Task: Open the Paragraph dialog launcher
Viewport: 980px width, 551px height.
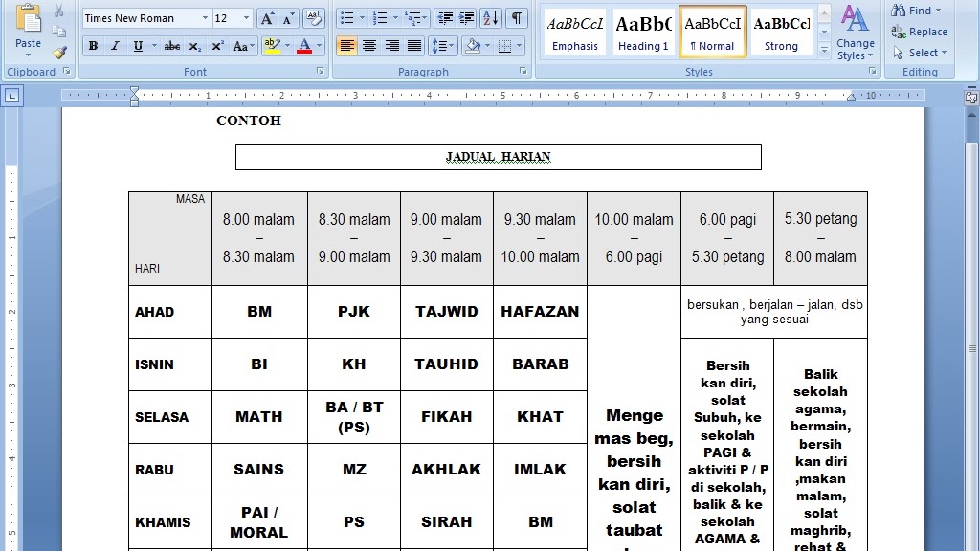Action: [x=523, y=71]
